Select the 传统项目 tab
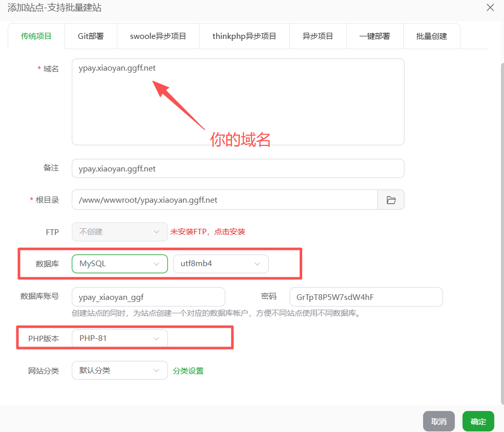This screenshot has height=432, width=504. tap(36, 36)
